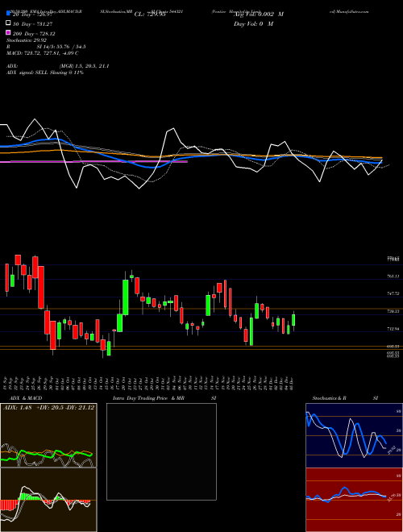Image resolution: width=403 pixels, height=532 pixels.
Task: Click the blue Stochastics chart panel
Action: coord(354,435)
